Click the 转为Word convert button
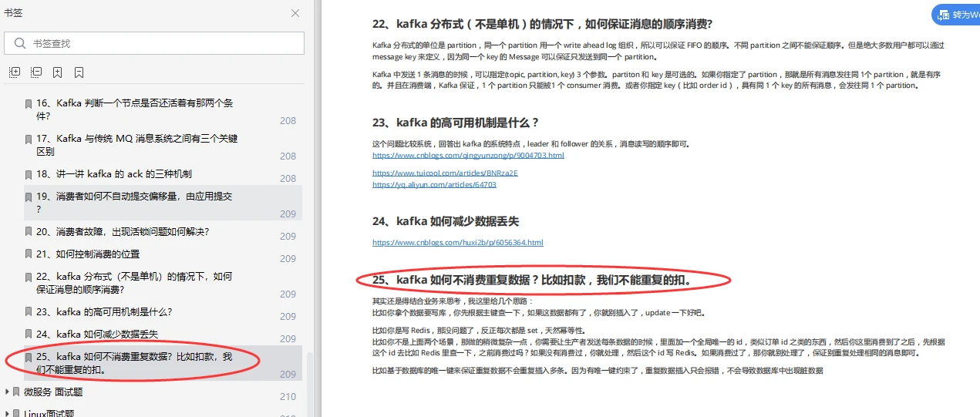 (x=956, y=15)
